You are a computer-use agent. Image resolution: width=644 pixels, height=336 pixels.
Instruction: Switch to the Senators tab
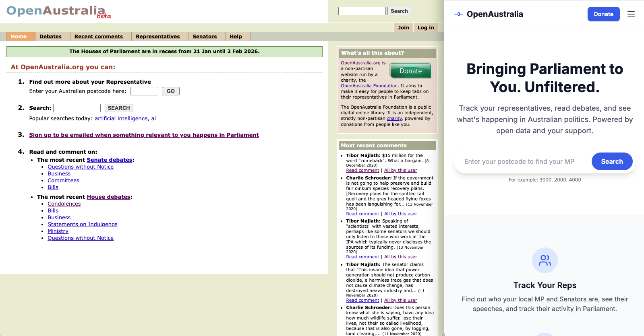[x=205, y=37]
